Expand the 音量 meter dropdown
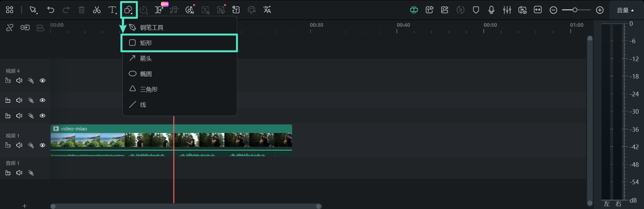 (625, 10)
